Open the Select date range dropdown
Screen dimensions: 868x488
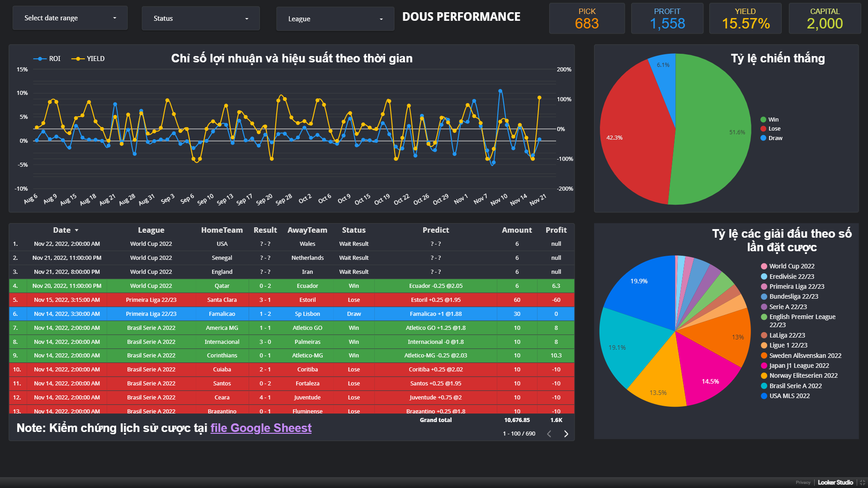click(70, 18)
